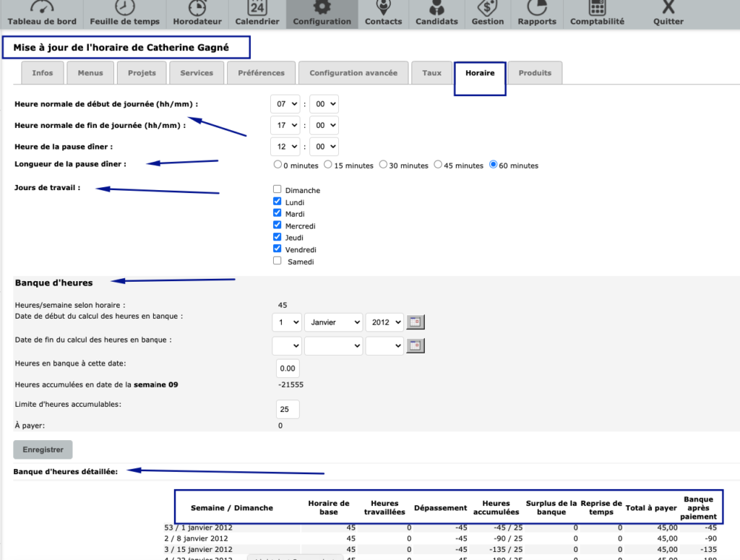Open the 2012 year dropdown

click(384, 322)
